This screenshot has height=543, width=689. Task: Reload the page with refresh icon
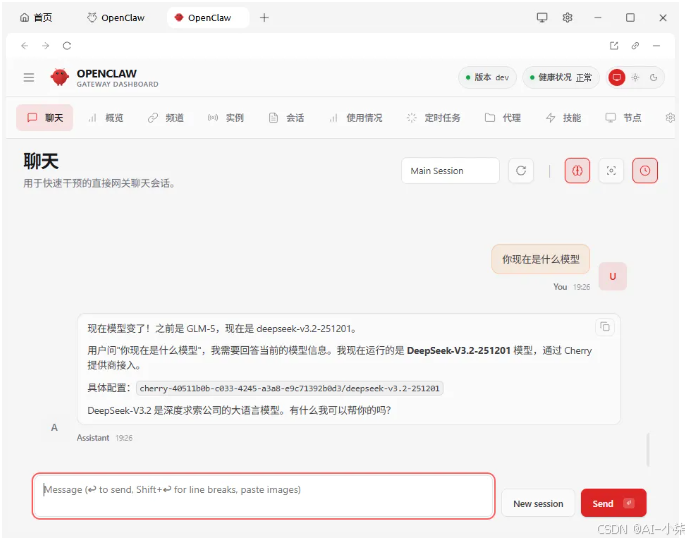pyautogui.click(x=67, y=46)
